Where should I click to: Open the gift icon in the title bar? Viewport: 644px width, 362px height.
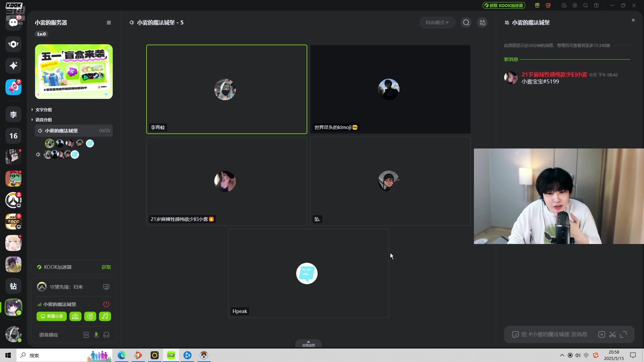tap(537, 5)
